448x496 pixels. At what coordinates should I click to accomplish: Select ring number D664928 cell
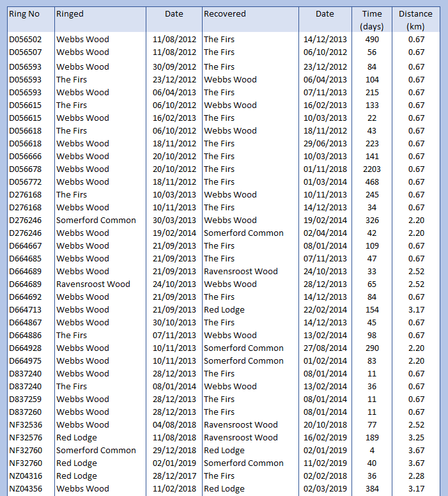27,348
